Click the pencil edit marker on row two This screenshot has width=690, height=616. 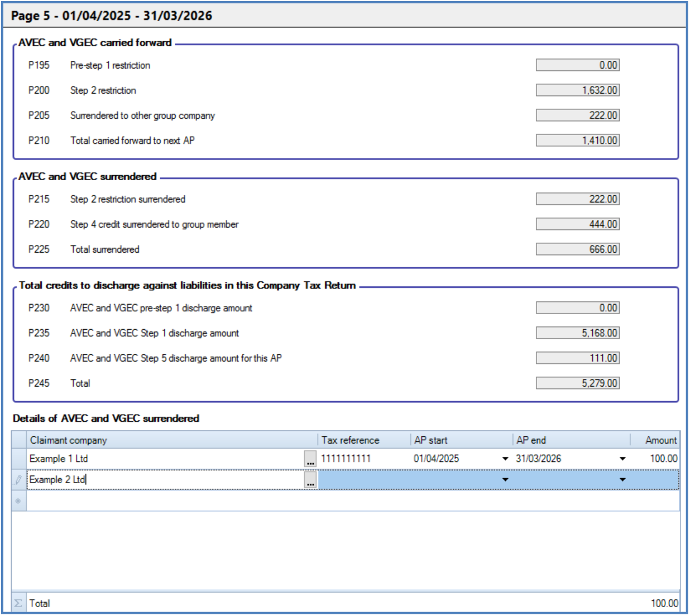click(x=18, y=479)
